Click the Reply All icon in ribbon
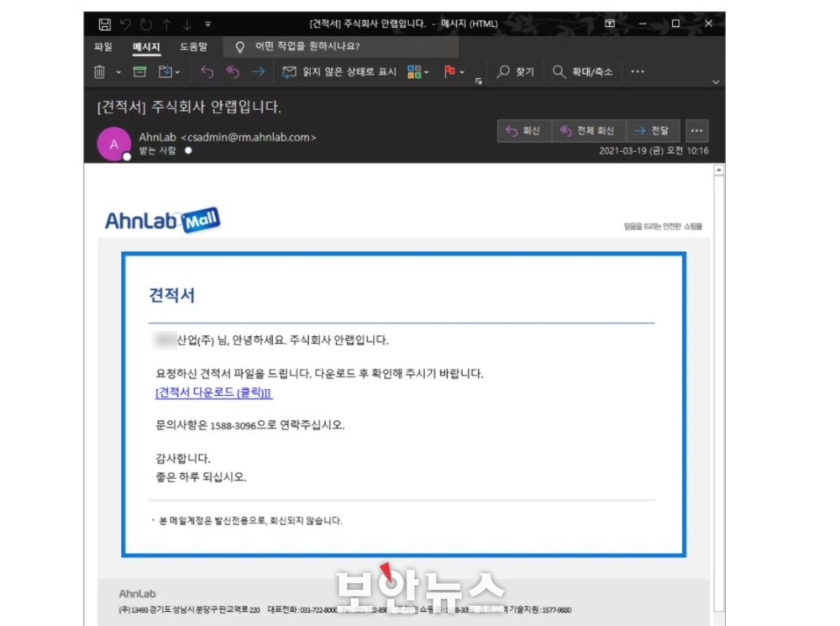Image resolution: width=840 pixels, height=626 pixels. pyautogui.click(x=233, y=71)
